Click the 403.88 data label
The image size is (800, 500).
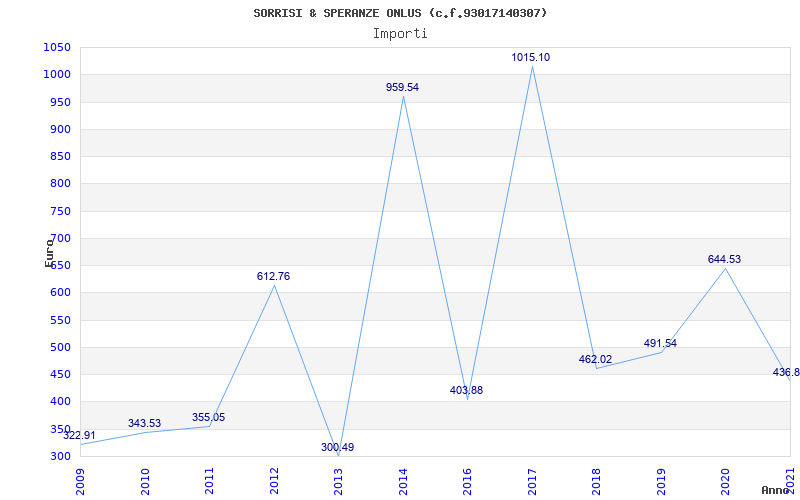point(466,390)
